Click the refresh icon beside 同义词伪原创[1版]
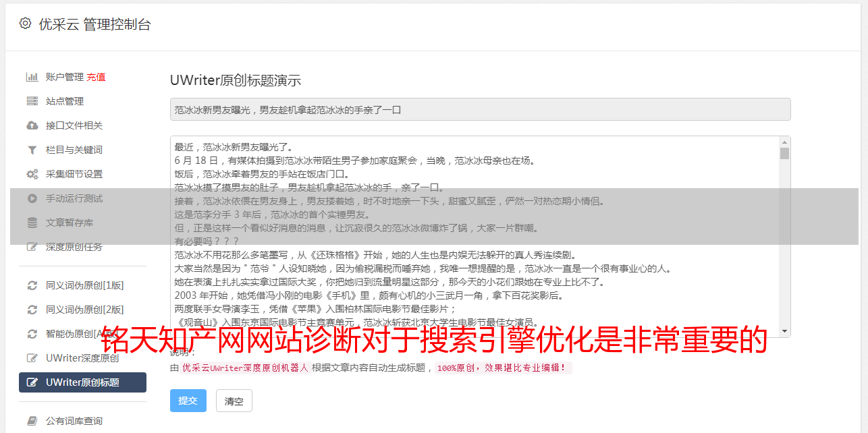The width and height of the screenshot is (868, 433). [x=32, y=285]
